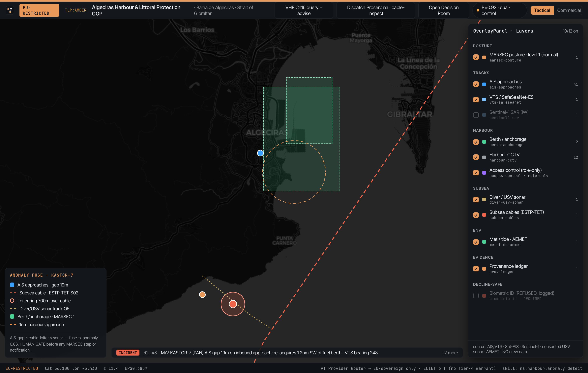588x373 pixels.
Task: Click Diver / USV sonar tan swatch
Action: pyautogui.click(x=484, y=200)
